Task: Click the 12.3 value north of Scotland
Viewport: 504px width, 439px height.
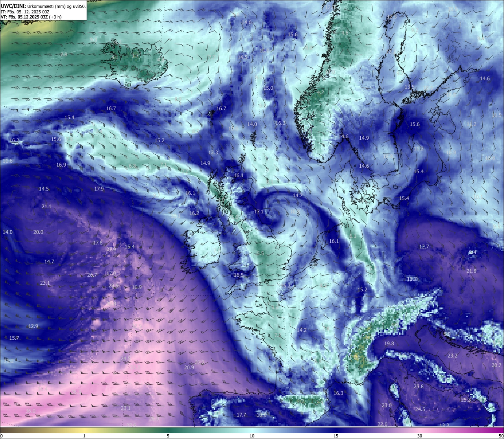Action: click(213, 153)
